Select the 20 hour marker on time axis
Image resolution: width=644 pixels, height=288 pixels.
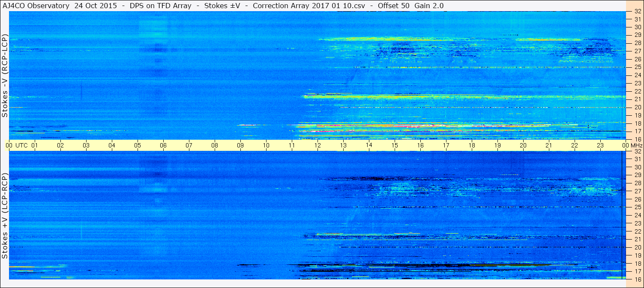point(523,145)
